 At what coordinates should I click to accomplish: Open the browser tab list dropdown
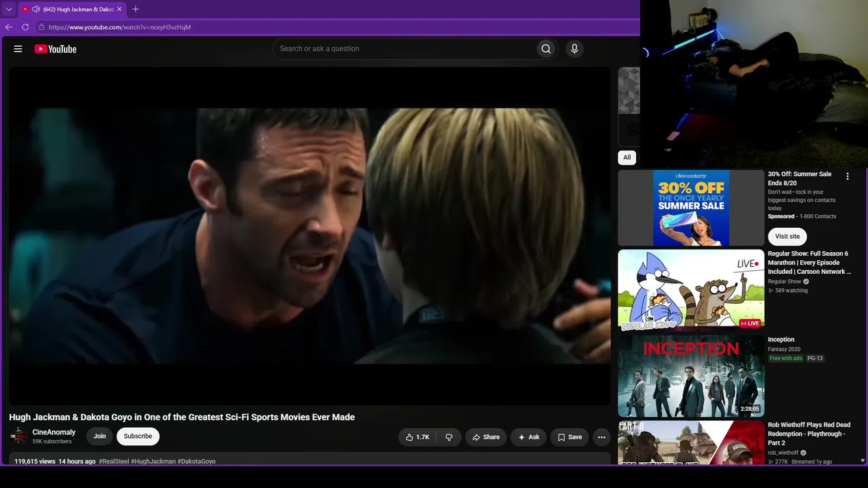(x=9, y=9)
